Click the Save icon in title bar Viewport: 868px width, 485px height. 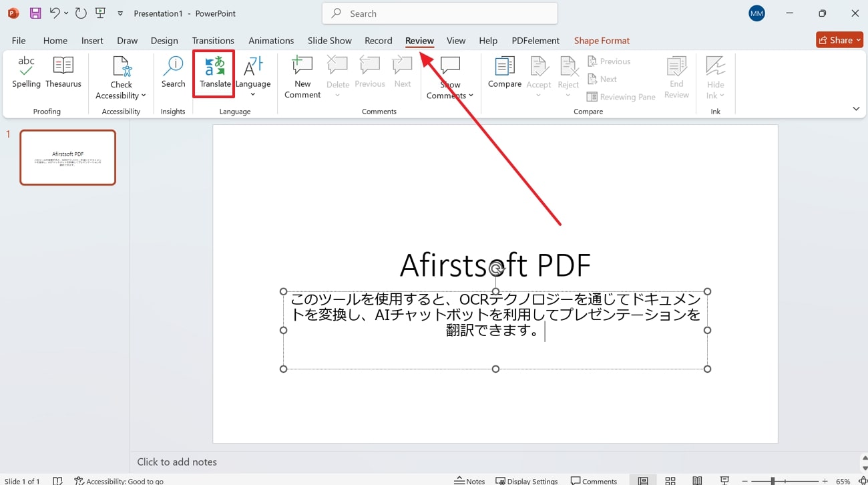[35, 13]
